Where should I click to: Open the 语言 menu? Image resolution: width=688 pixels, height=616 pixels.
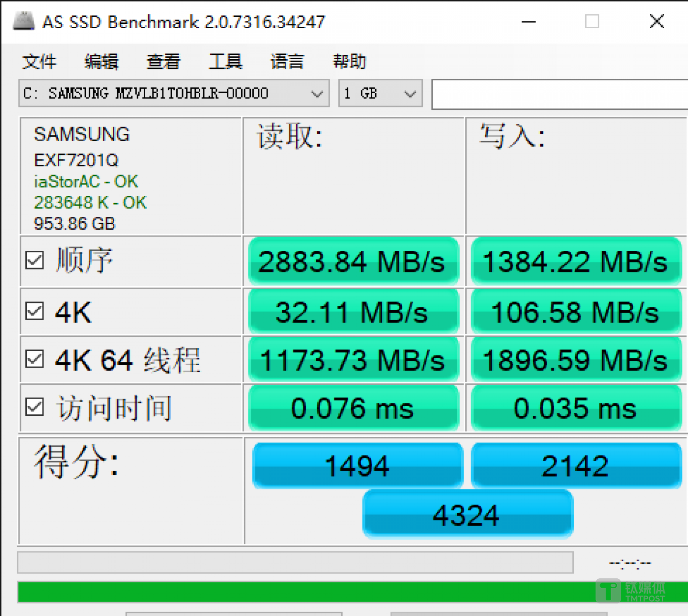click(x=287, y=61)
